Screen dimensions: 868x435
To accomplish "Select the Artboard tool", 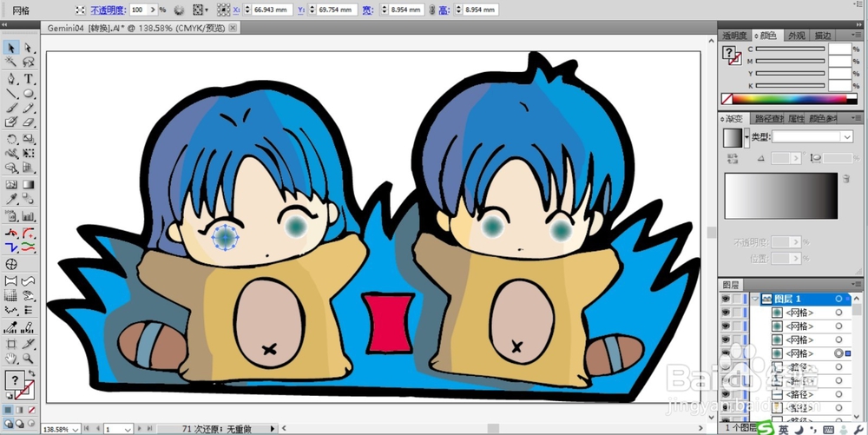I will point(11,344).
